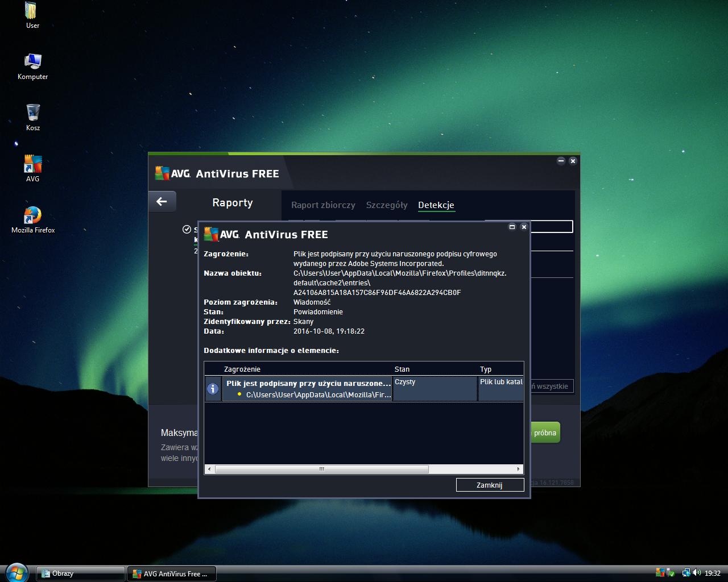Click the green próbna button behind the dialog
The width and height of the screenshot is (728, 582).
[x=545, y=433]
